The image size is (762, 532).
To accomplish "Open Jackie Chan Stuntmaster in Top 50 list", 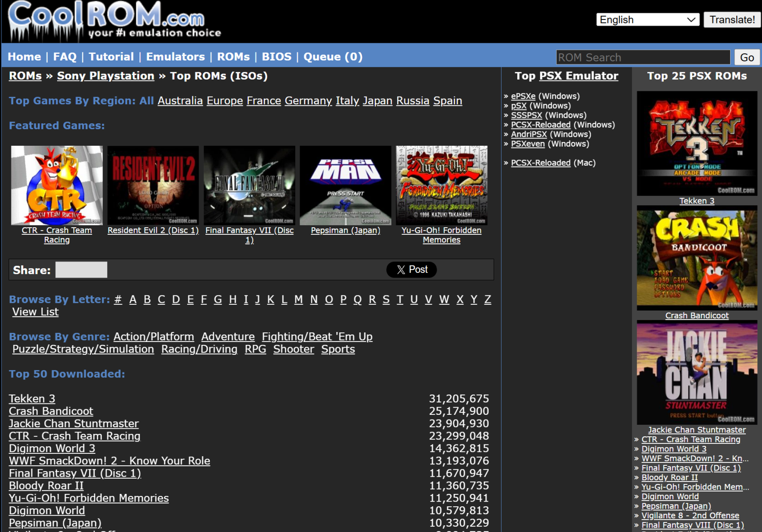I will pyautogui.click(x=74, y=423).
